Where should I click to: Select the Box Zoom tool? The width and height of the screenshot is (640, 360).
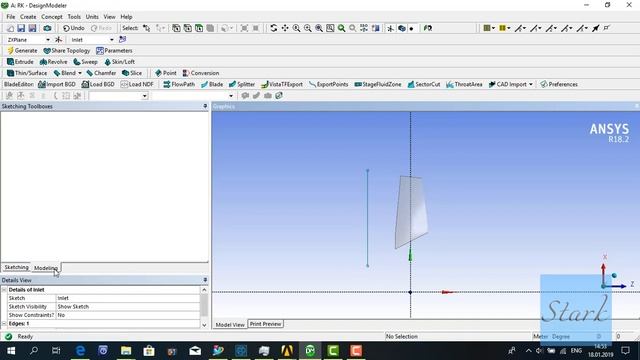[330, 28]
